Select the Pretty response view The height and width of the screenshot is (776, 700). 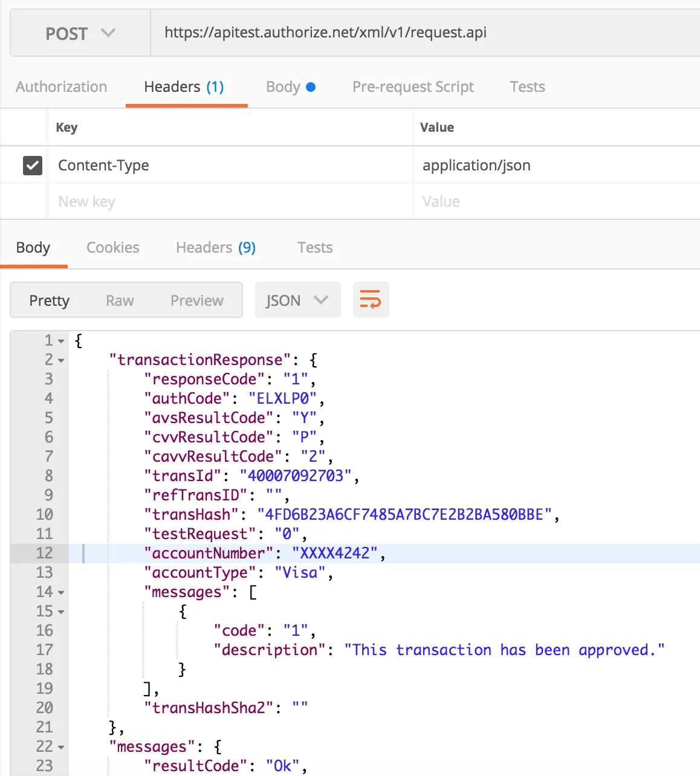[50, 300]
